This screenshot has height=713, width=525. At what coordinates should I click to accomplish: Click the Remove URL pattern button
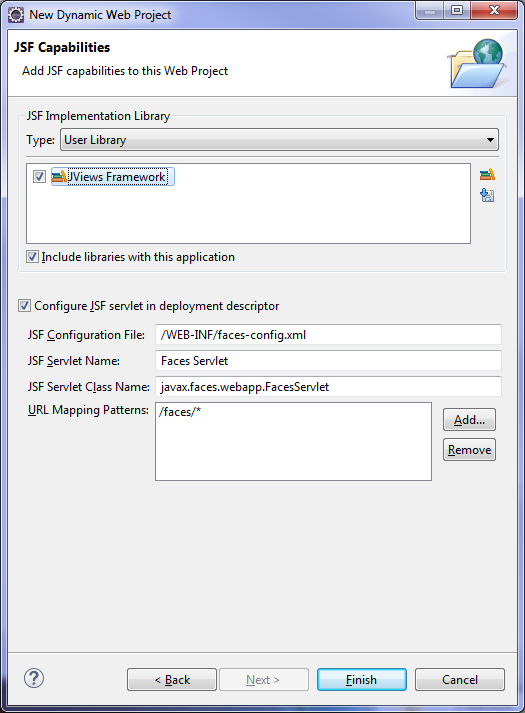pos(469,450)
